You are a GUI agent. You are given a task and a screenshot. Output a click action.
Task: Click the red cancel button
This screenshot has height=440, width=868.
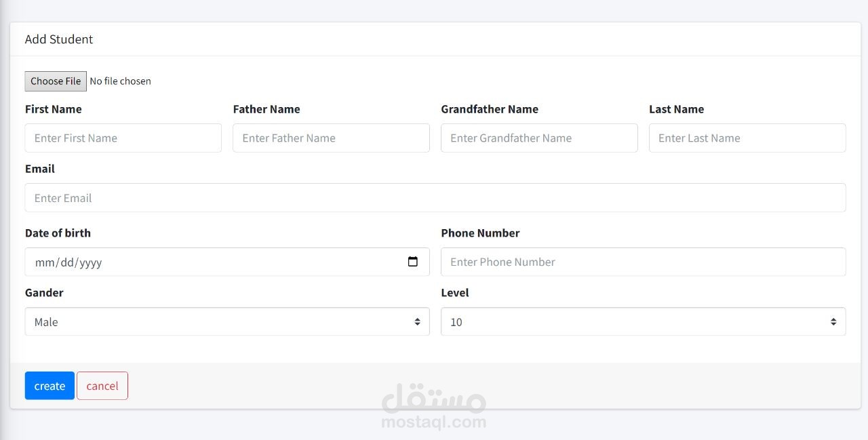click(102, 386)
